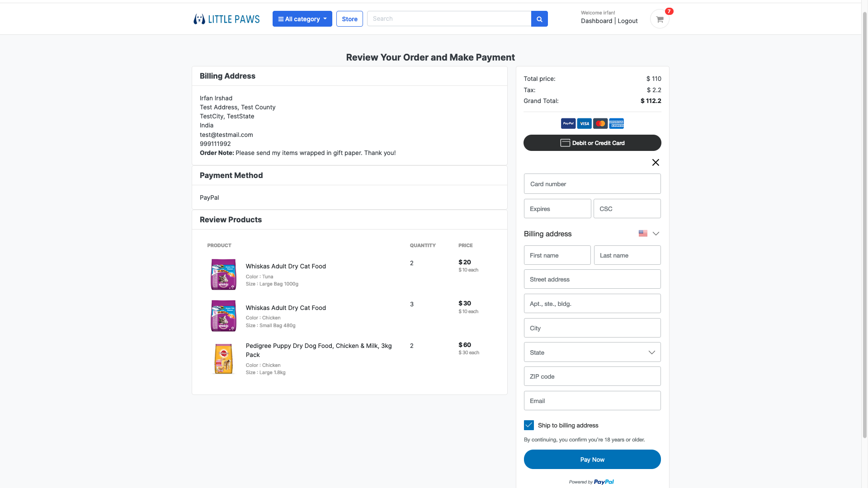The height and width of the screenshot is (488, 868).
Task: Click inside the Card number field
Action: (x=592, y=183)
